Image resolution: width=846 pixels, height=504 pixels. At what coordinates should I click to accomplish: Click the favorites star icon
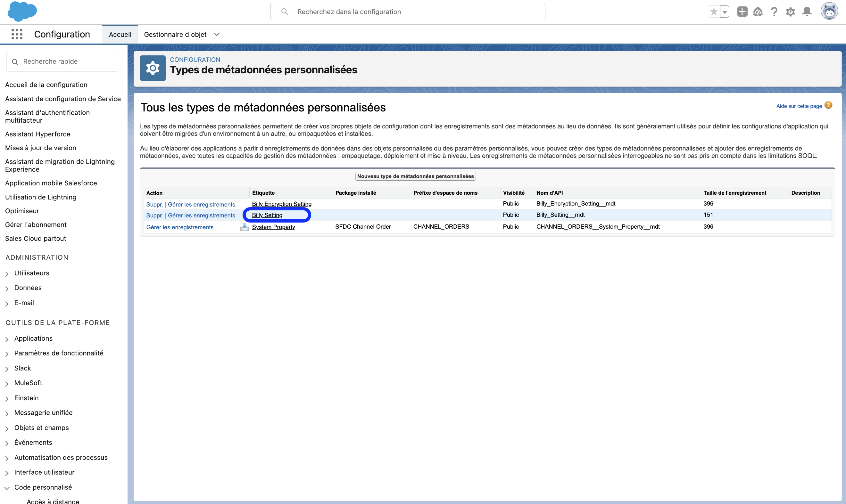[x=714, y=12]
